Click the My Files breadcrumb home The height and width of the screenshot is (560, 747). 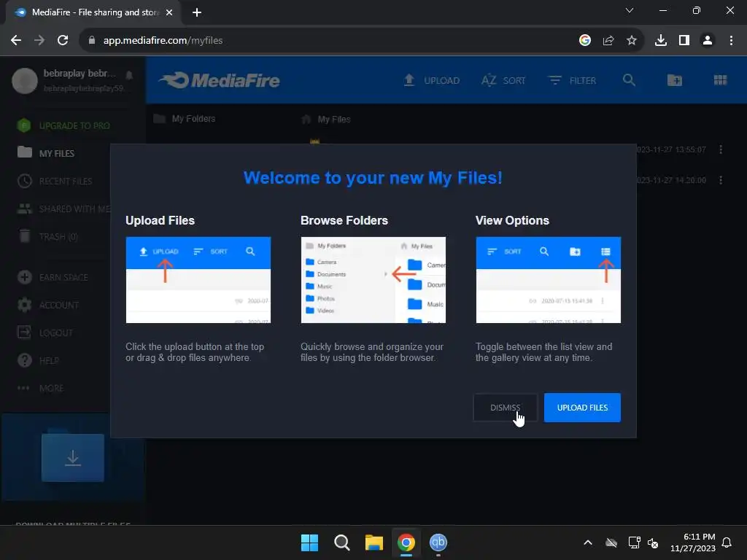(x=326, y=119)
